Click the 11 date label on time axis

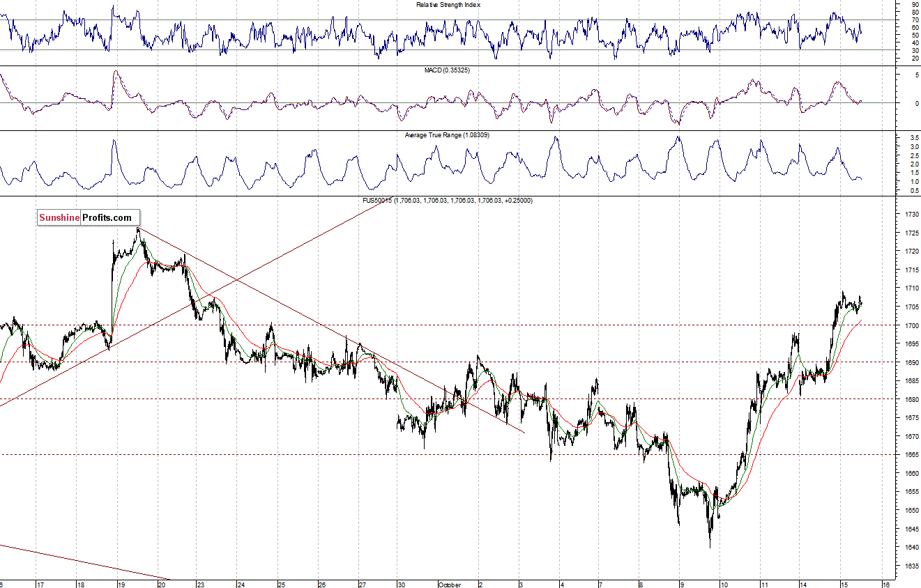pyautogui.click(x=764, y=585)
